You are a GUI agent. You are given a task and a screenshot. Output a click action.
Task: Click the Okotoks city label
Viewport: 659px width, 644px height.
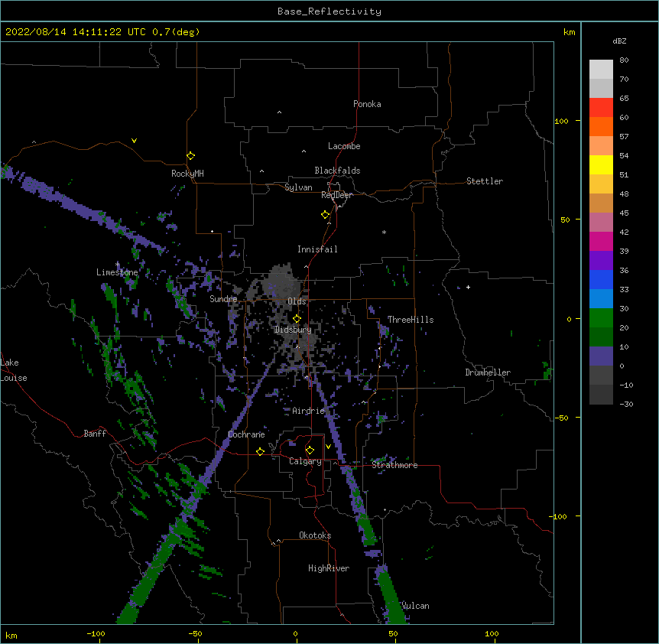tap(315, 535)
